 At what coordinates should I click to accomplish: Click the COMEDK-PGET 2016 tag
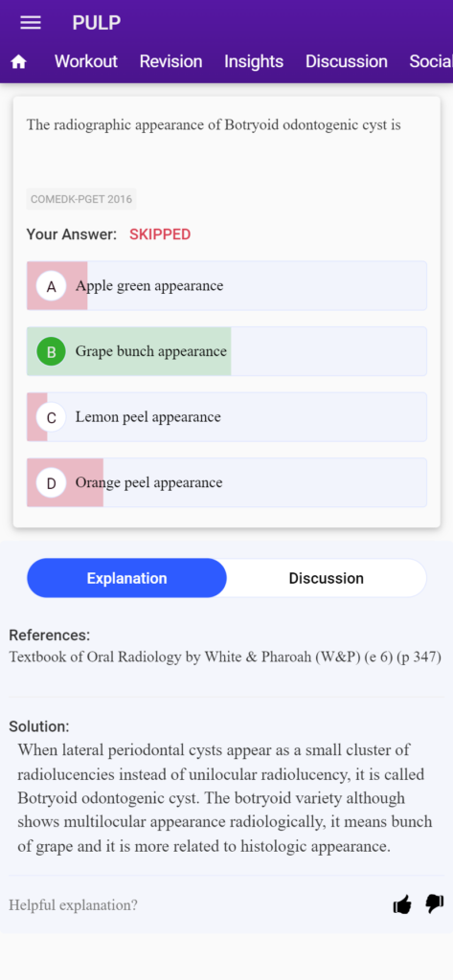pos(81,199)
